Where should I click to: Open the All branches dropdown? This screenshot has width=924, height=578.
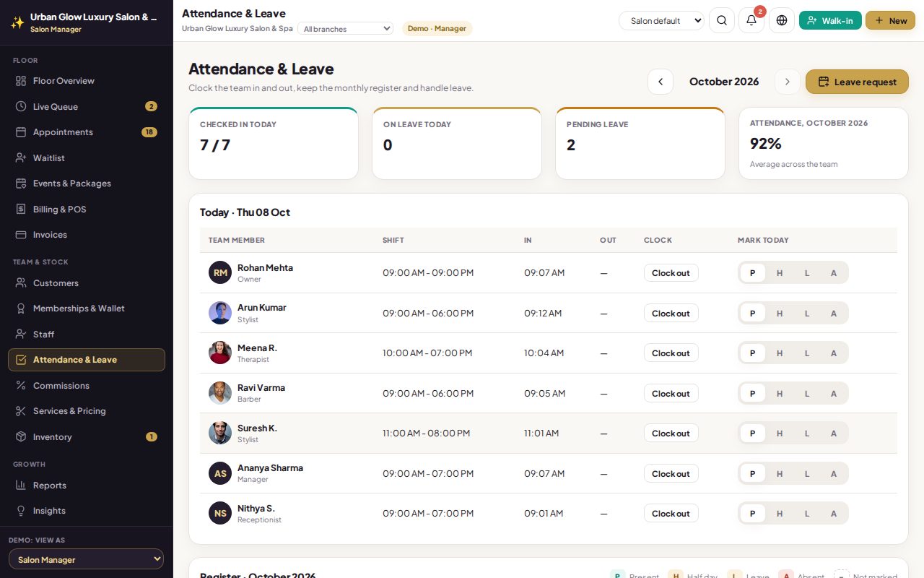coord(345,29)
